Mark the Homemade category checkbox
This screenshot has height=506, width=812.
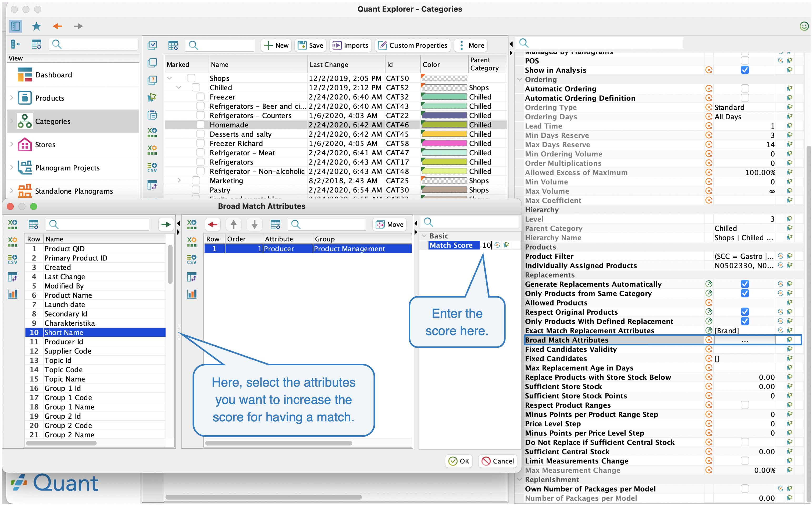click(x=200, y=125)
